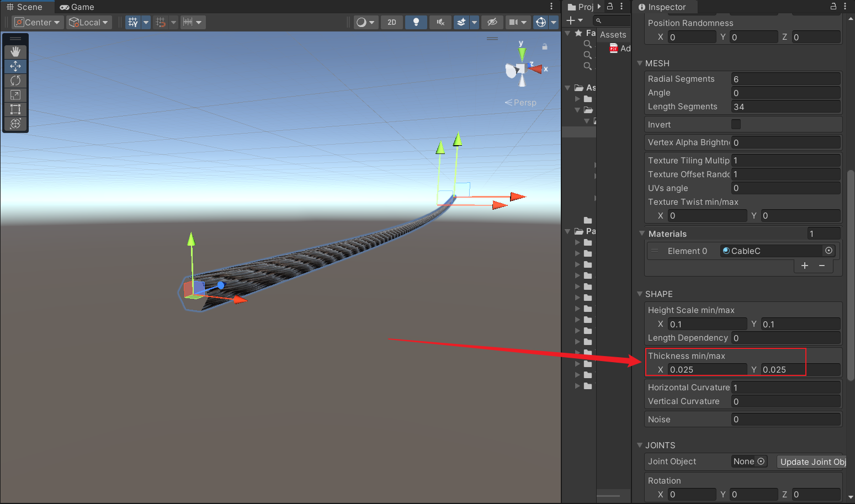Lock the Inspector panel
This screenshot has width=855, height=504.
[x=833, y=7]
